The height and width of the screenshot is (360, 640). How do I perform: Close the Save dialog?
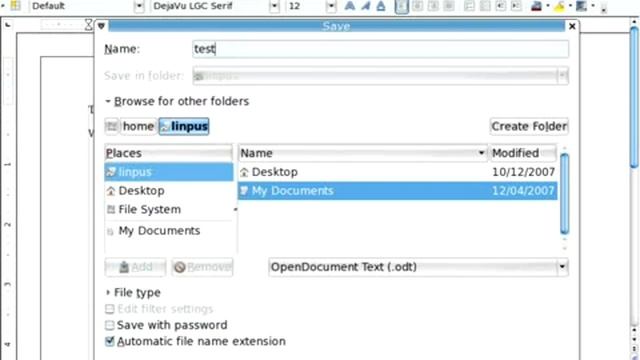pyautogui.click(x=572, y=27)
